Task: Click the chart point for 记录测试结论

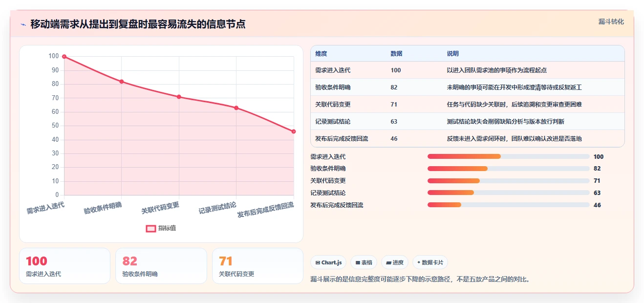Action: point(236,108)
